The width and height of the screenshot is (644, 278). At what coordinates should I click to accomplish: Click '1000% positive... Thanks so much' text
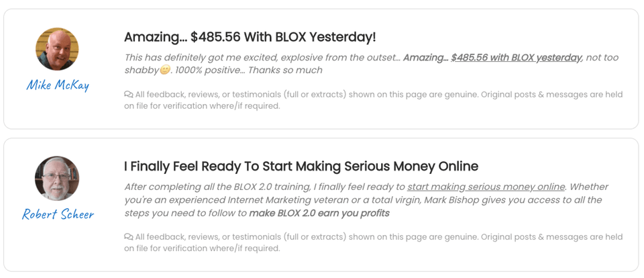click(x=248, y=71)
